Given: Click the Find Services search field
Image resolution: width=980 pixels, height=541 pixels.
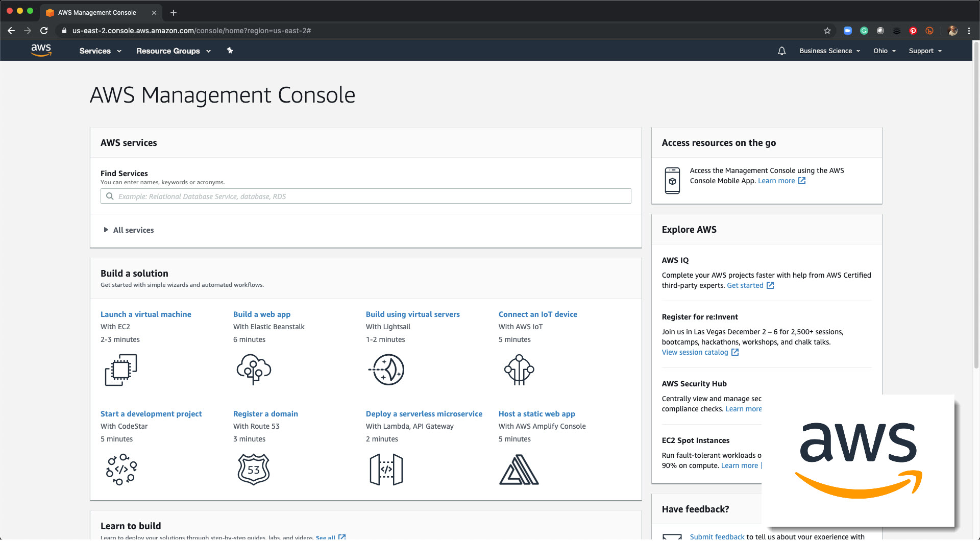Looking at the screenshot, I should (365, 196).
